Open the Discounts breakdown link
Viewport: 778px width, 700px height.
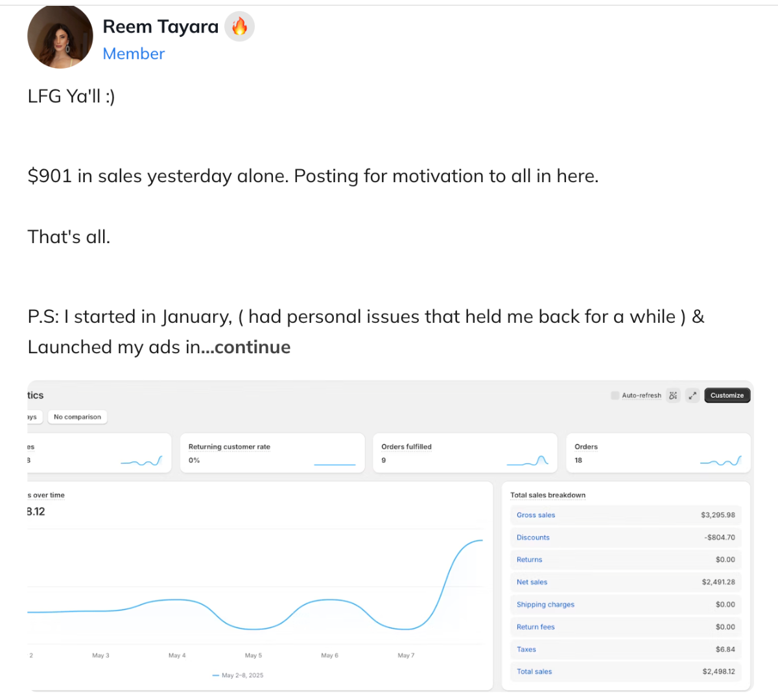pos(533,537)
